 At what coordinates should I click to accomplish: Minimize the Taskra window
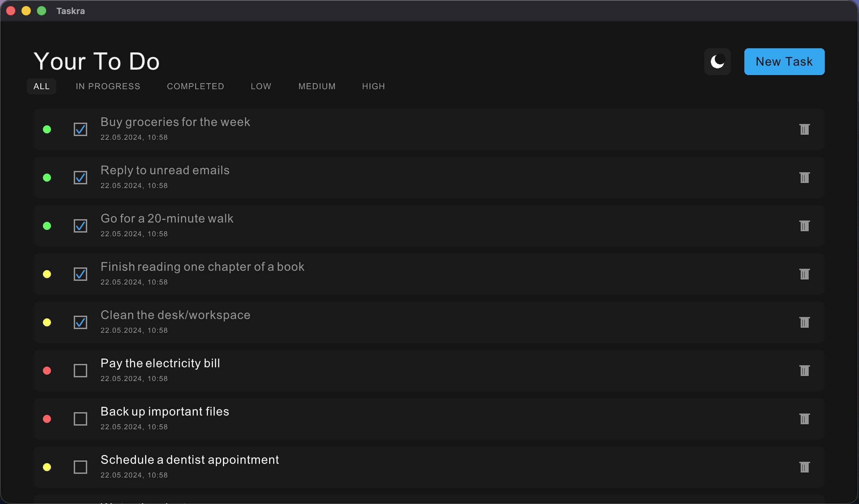(x=26, y=11)
